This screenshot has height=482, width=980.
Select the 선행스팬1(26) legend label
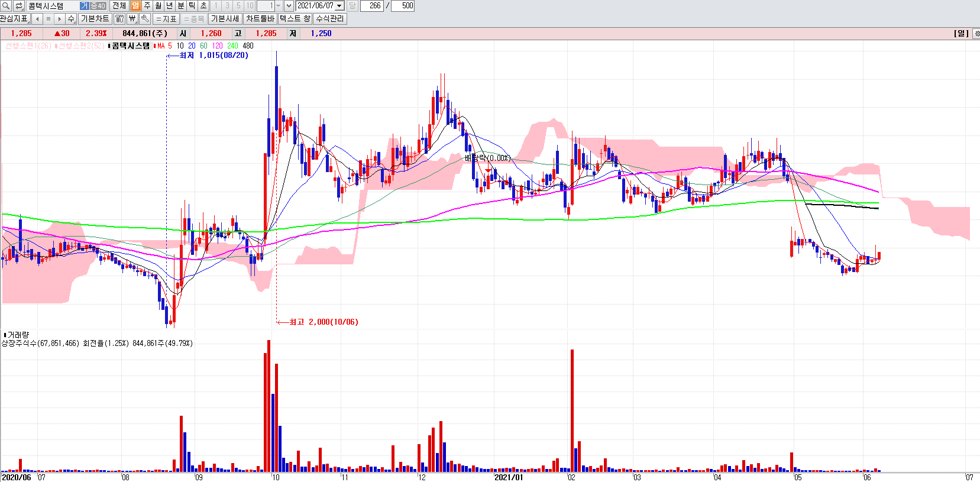(x=28, y=46)
